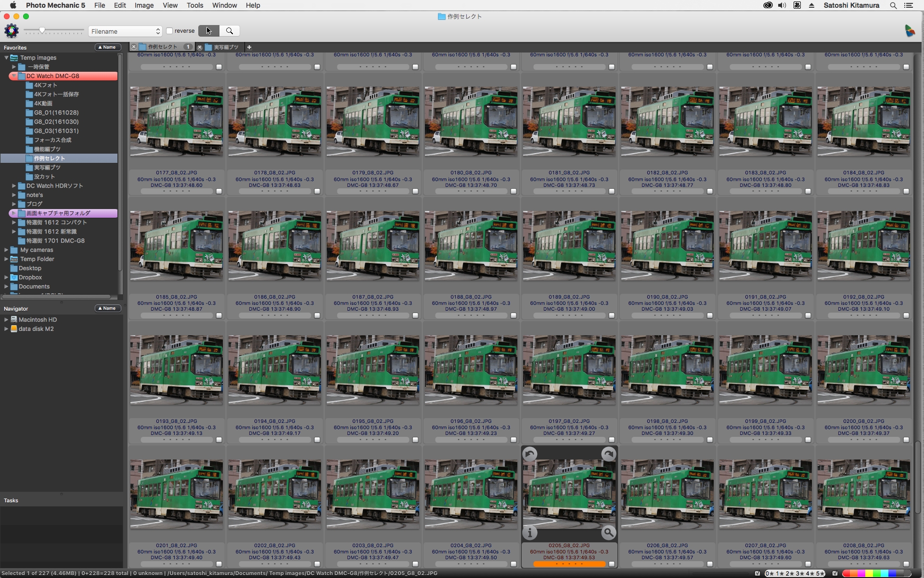The height and width of the screenshot is (578, 924).
Task: Open the gear settings icon at the top left
Action: [x=11, y=31]
